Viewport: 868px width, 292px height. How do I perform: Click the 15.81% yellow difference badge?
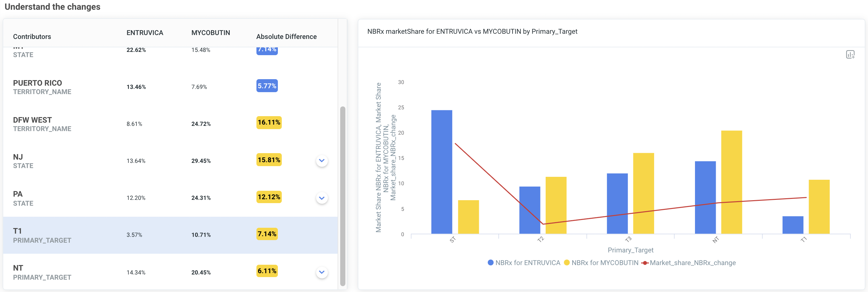pyautogui.click(x=269, y=160)
